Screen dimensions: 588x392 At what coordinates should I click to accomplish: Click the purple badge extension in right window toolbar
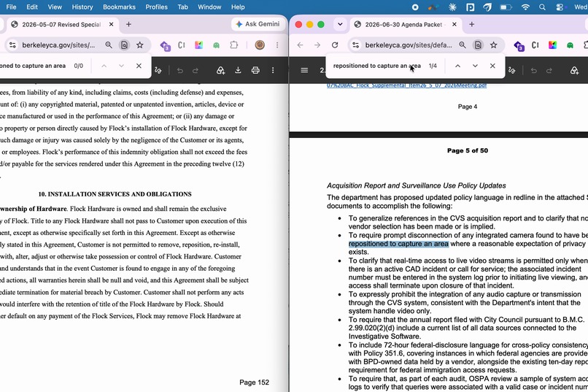(x=519, y=46)
